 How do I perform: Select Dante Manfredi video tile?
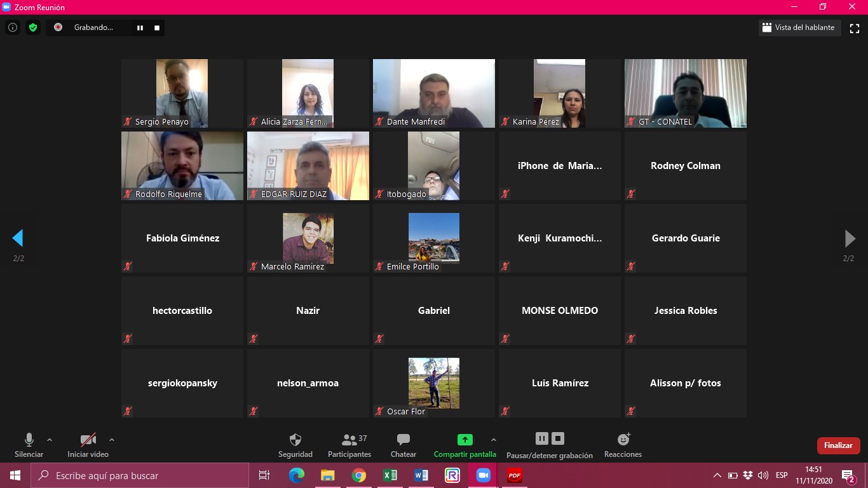tap(434, 93)
